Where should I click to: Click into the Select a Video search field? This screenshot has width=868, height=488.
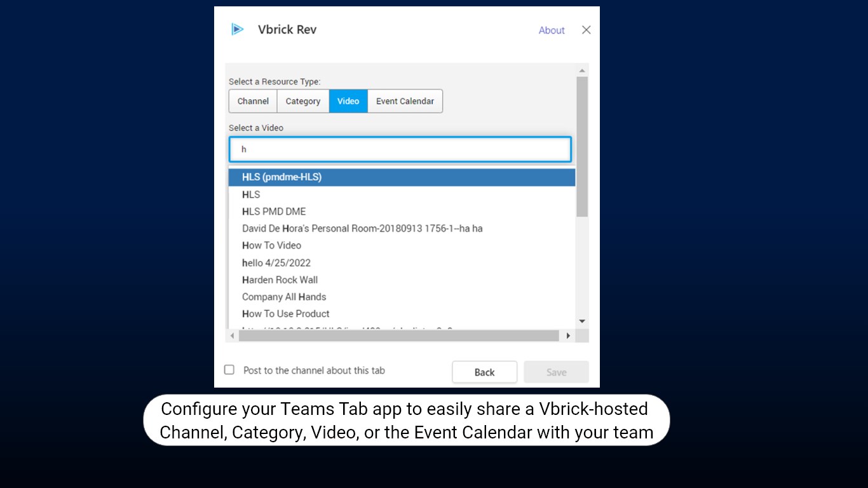coord(400,149)
